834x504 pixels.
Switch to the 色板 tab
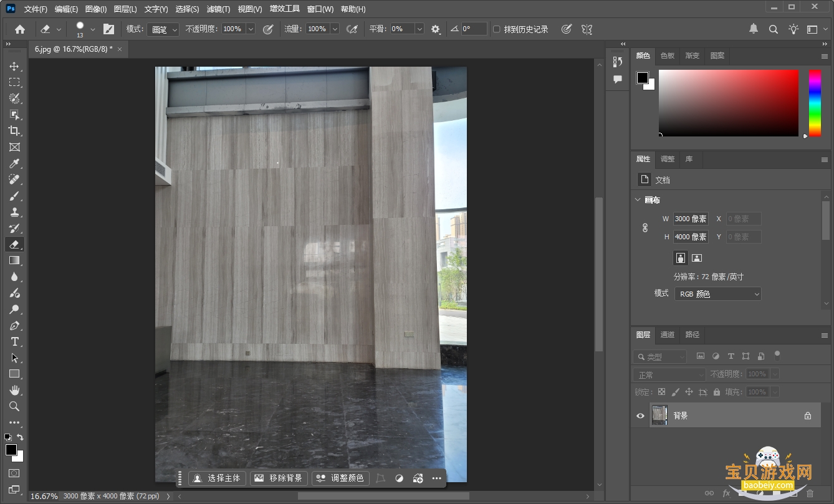(668, 55)
